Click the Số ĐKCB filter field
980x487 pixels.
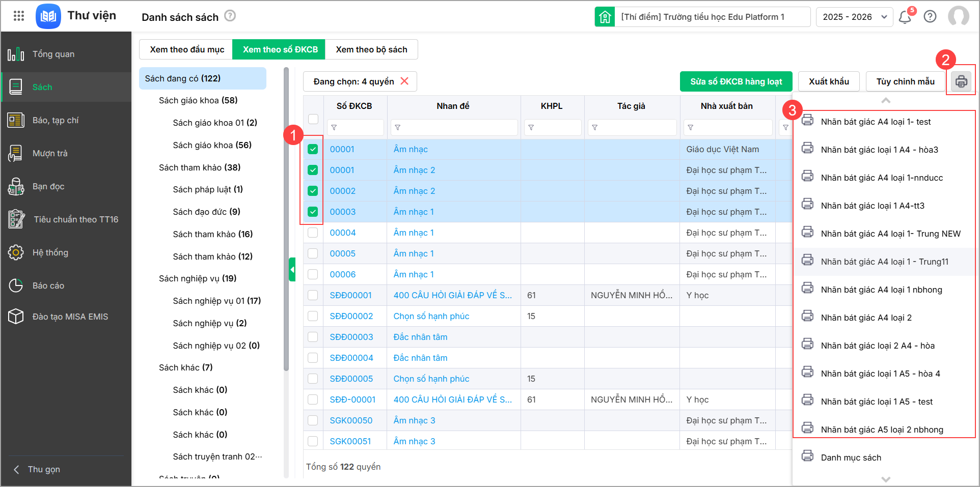tap(355, 127)
